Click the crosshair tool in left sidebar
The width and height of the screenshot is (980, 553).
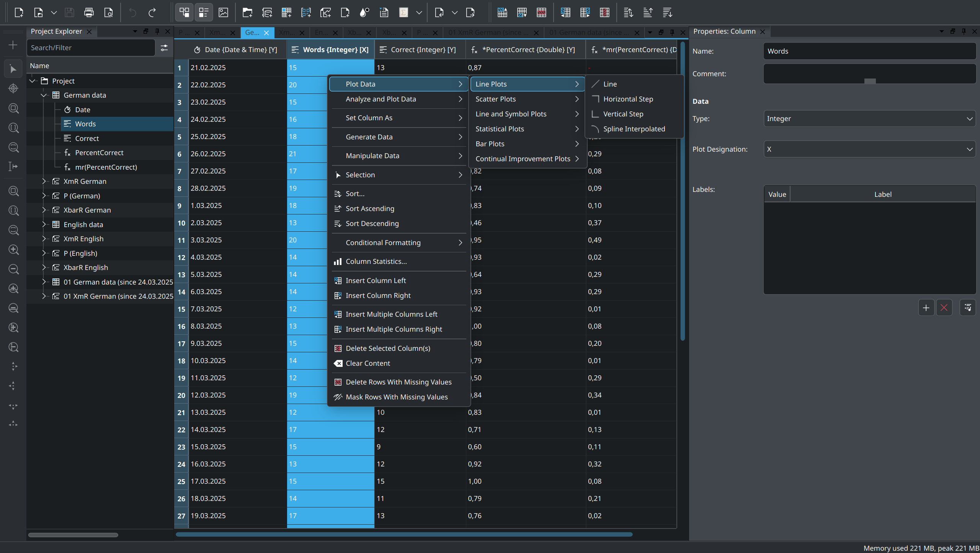pyautogui.click(x=13, y=88)
